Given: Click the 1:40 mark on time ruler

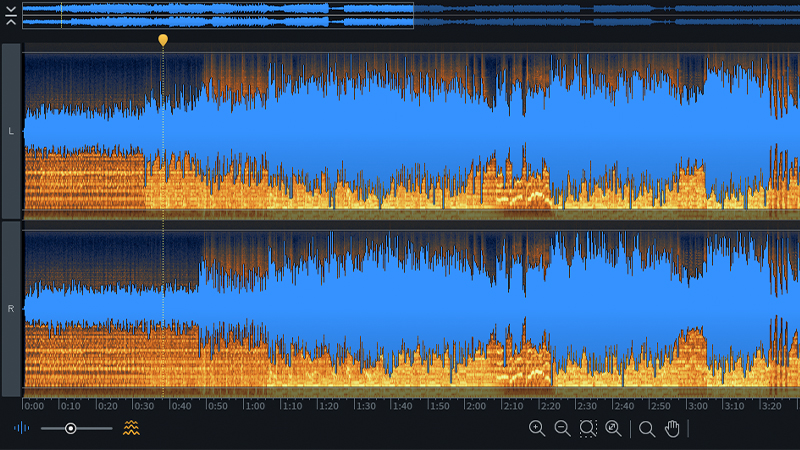Looking at the screenshot, I should coord(402,406).
